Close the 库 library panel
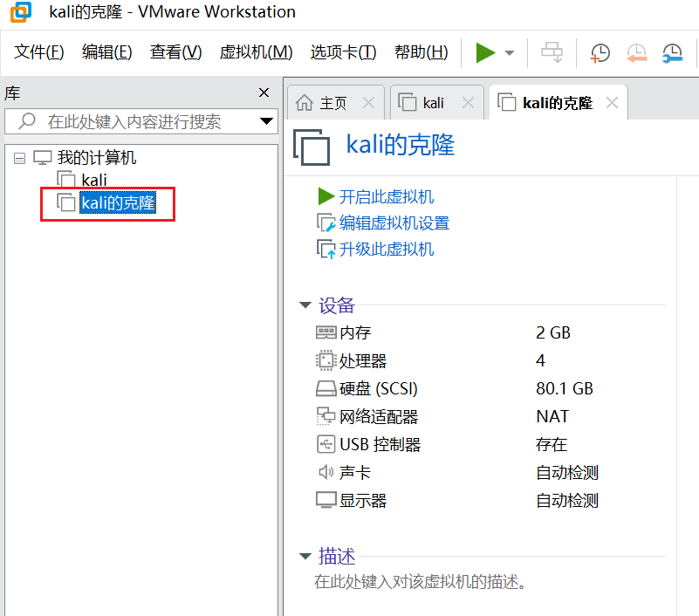 pyautogui.click(x=264, y=92)
